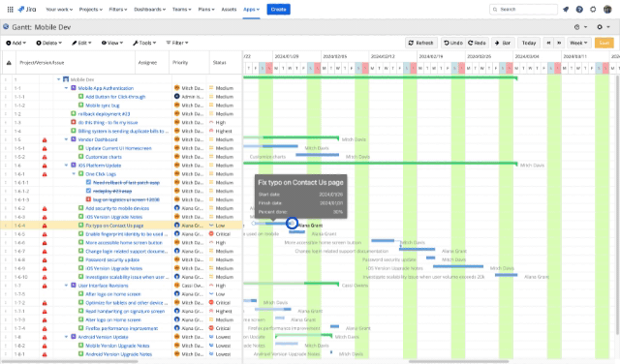Collapse the User Interface Revisions epic
This screenshot has height=364, width=620.
(x=67, y=286)
